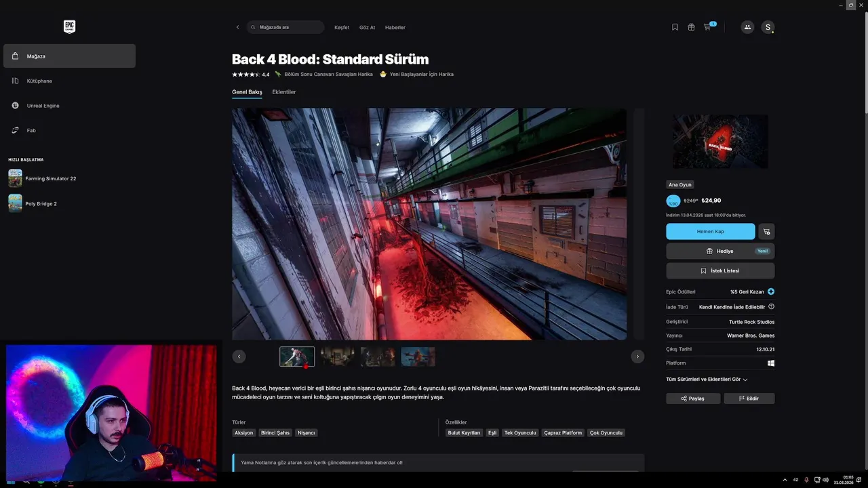868x488 pixels.
Task: Click the Aksiyon genre tag
Action: (243, 432)
